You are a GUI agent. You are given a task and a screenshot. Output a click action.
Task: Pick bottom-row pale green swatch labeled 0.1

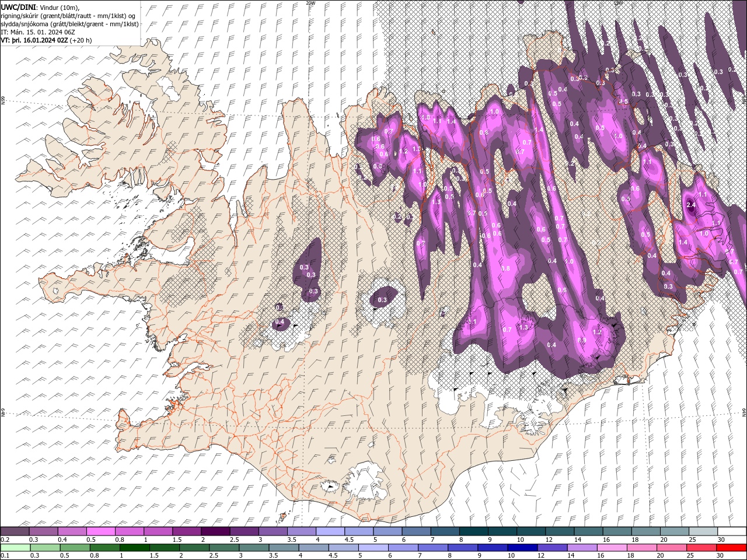[15, 548]
